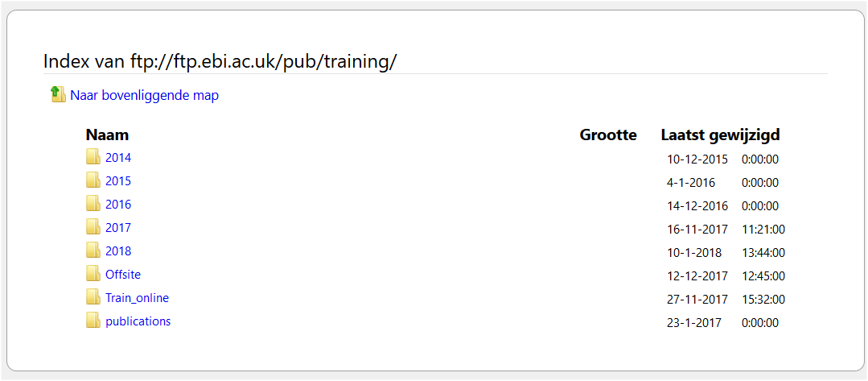Open the 2018 directory link
868x381 pixels.
pos(118,251)
